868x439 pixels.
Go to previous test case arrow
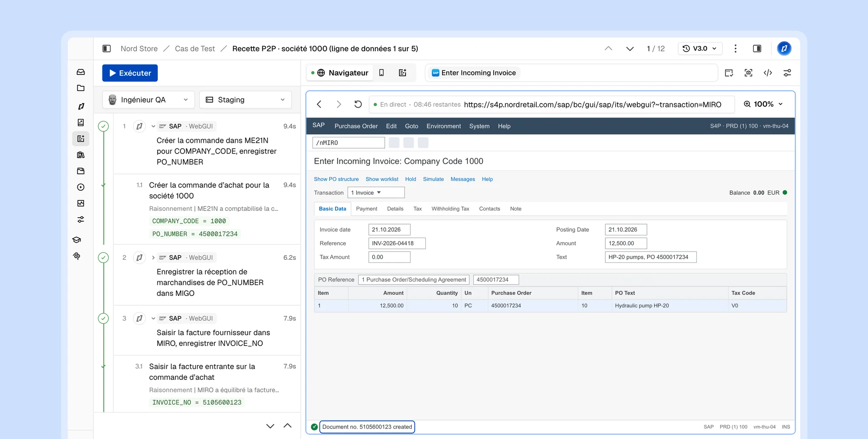click(609, 48)
